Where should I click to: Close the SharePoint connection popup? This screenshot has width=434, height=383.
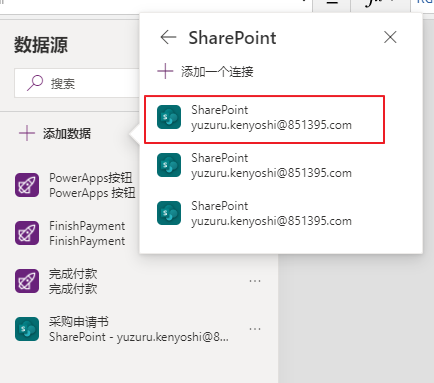tap(390, 37)
